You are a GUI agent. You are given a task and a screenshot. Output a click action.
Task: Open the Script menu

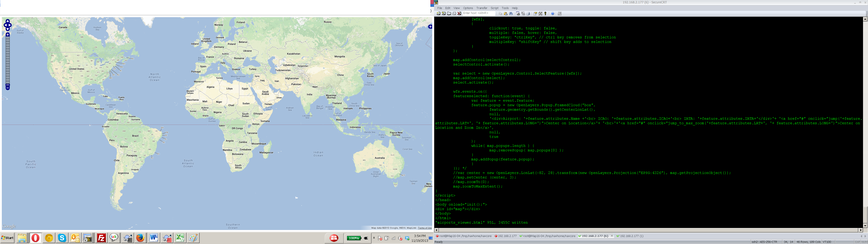pyautogui.click(x=494, y=8)
